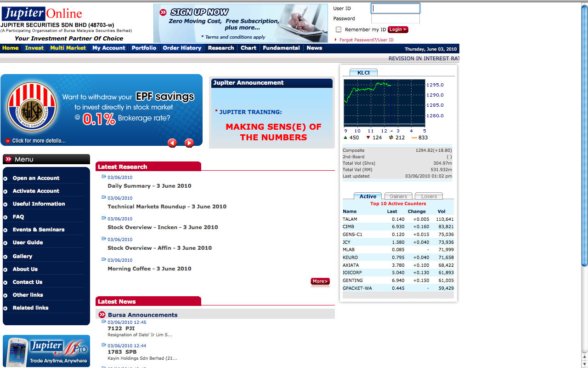Open the Multi Market menu
Viewport: 588px width, 368px height.
tap(68, 48)
